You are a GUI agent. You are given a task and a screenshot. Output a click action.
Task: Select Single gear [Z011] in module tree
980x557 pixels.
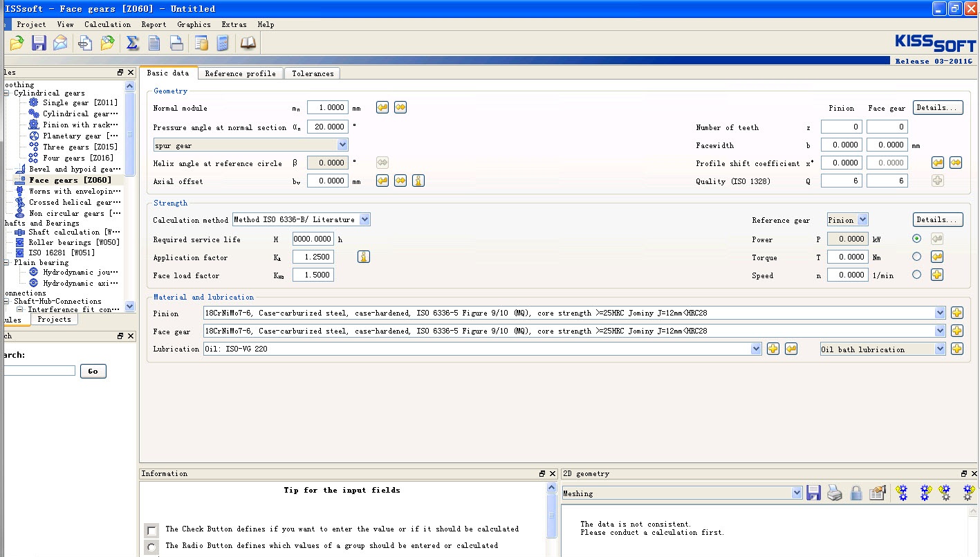coord(80,102)
